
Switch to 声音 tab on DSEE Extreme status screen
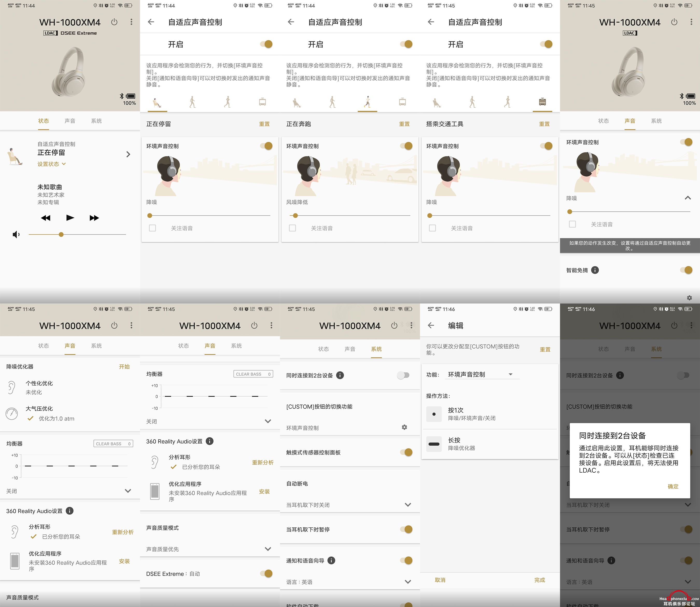click(70, 121)
